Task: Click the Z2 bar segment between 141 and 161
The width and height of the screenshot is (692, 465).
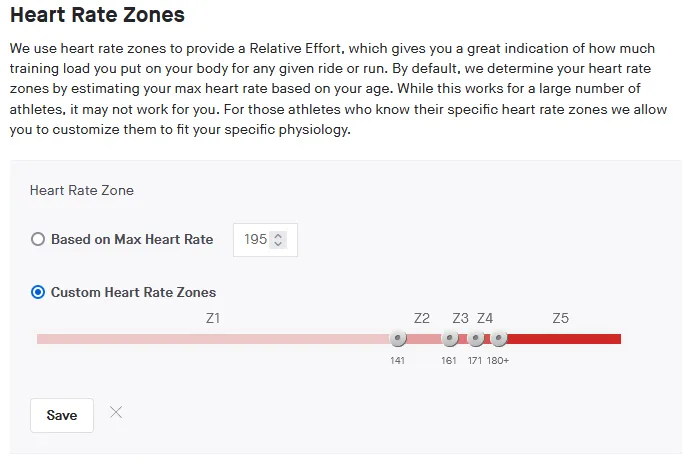Action: coord(423,339)
